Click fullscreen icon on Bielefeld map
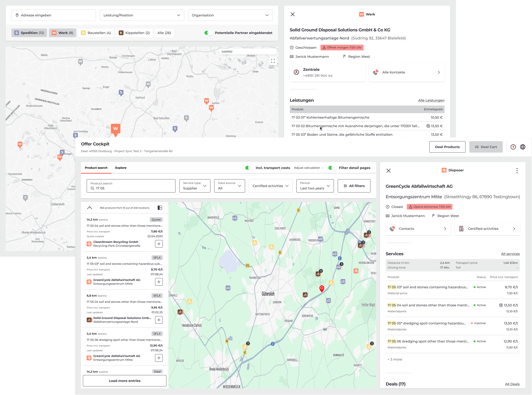This screenshot has width=532, height=395. pos(273,61)
